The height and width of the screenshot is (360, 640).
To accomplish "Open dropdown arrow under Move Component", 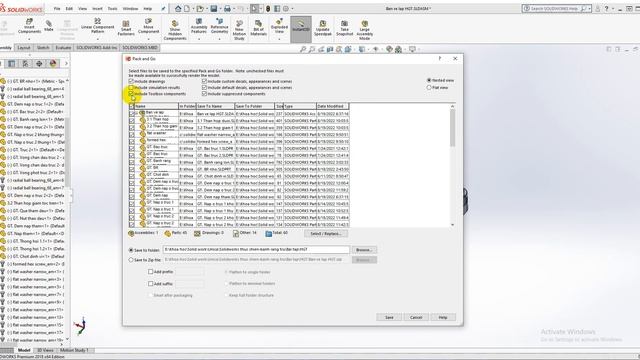I will click(x=149, y=39).
